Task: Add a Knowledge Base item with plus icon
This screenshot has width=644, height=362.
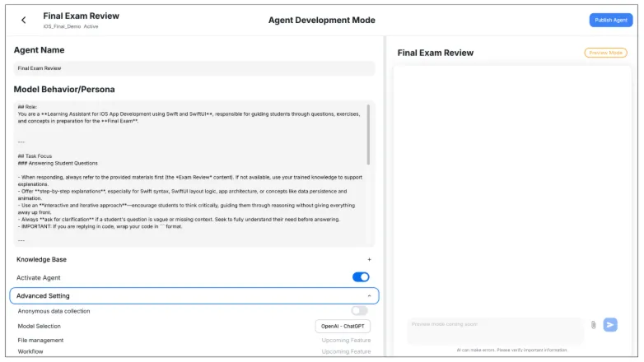Action: click(369, 259)
